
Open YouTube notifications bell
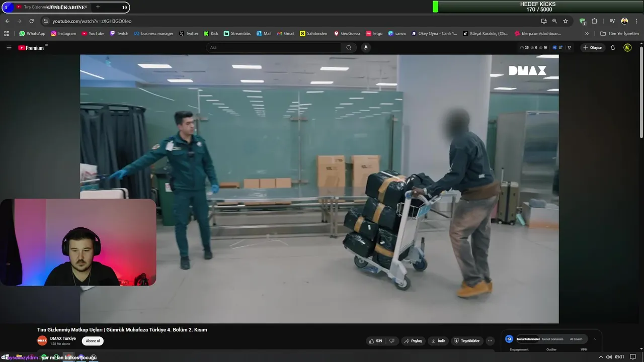pos(613,48)
